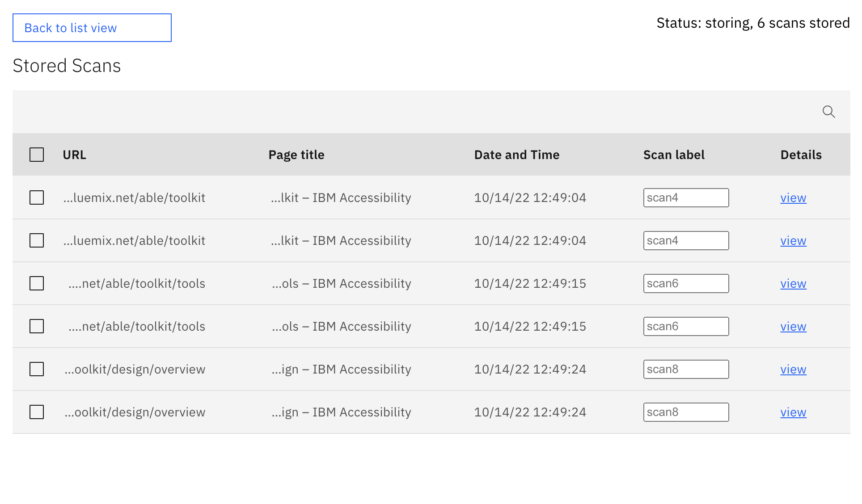Check the first scan4 row checkbox

point(36,197)
